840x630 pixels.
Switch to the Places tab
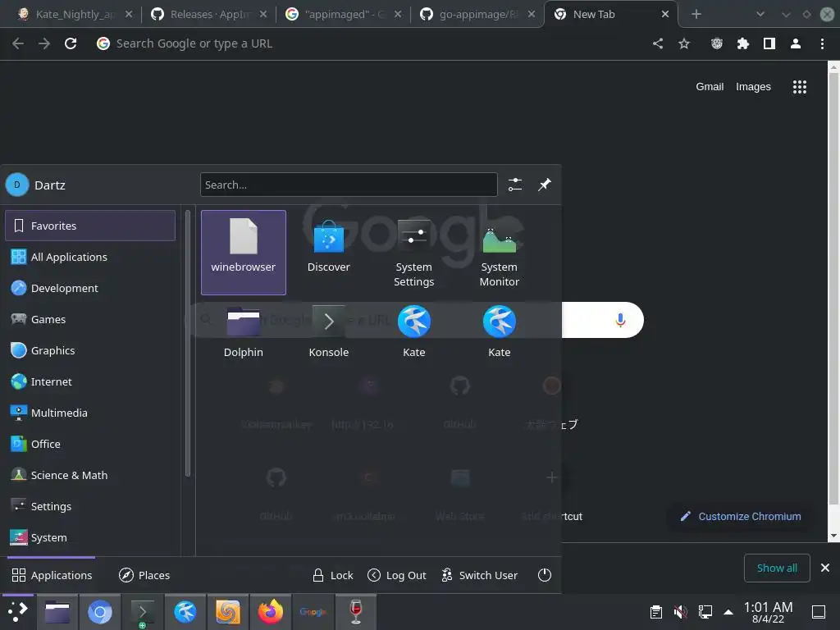pyautogui.click(x=144, y=575)
